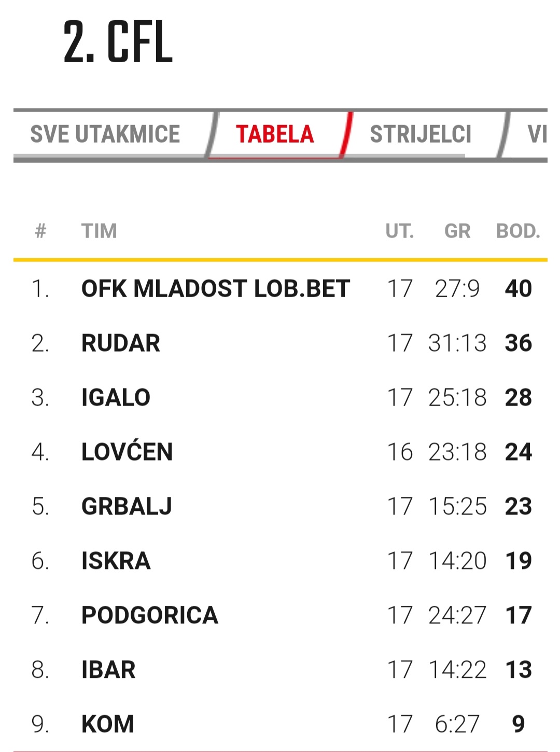This screenshot has height=752, width=560.
Task: Open OFK MLADOST LOB.BET team page
Action: 216,289
